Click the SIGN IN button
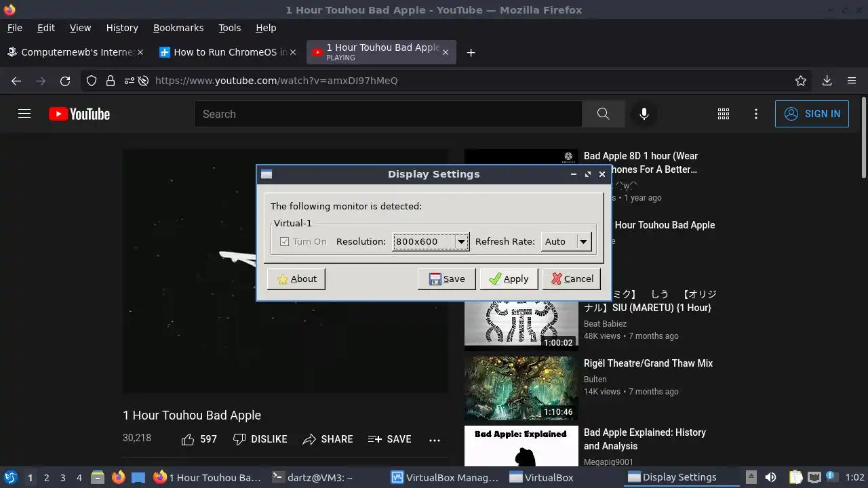868x488 pixels. [812, 114]
